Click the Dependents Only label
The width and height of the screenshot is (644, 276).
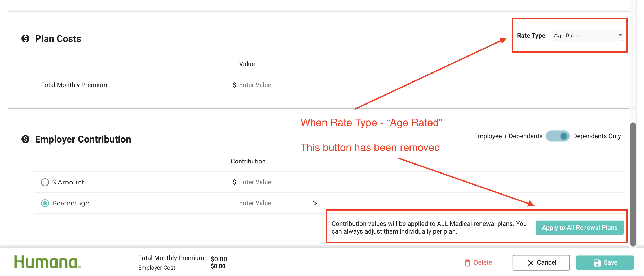click(x=597, y=136)
